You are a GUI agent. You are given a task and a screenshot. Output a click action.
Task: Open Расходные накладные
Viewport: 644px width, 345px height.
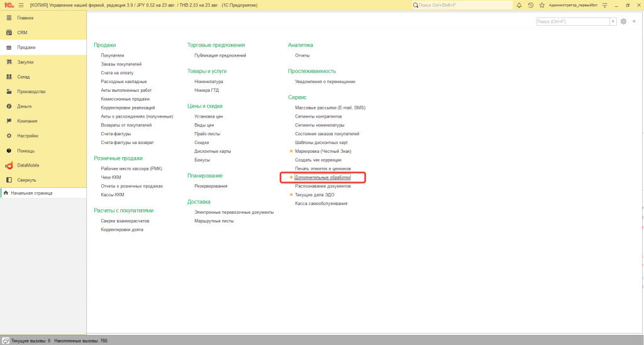(124, 82)
